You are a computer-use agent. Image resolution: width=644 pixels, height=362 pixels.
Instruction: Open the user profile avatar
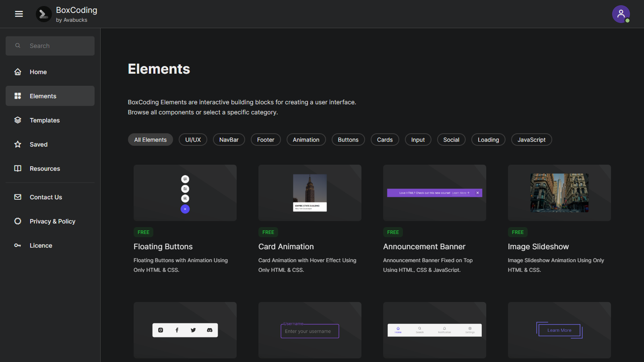click(621, 14)
